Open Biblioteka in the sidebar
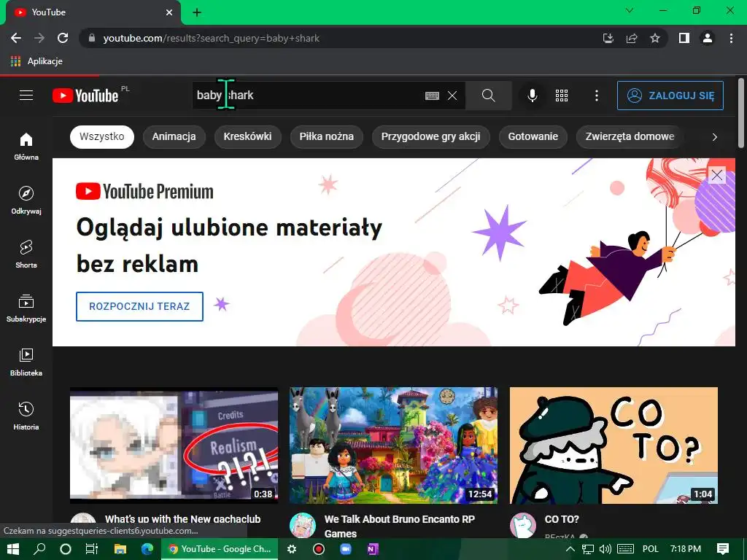 (26, 362)
